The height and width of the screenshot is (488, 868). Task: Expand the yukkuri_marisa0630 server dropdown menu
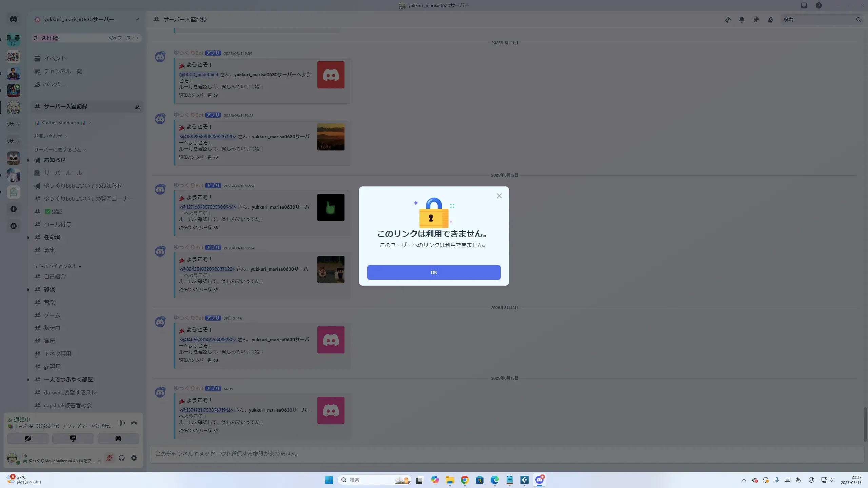click(137, 19)
